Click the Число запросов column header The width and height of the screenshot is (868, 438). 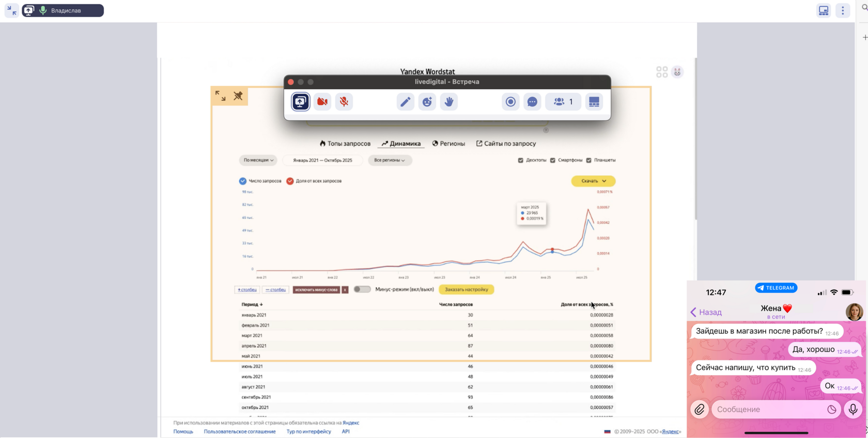click(456, 305)
